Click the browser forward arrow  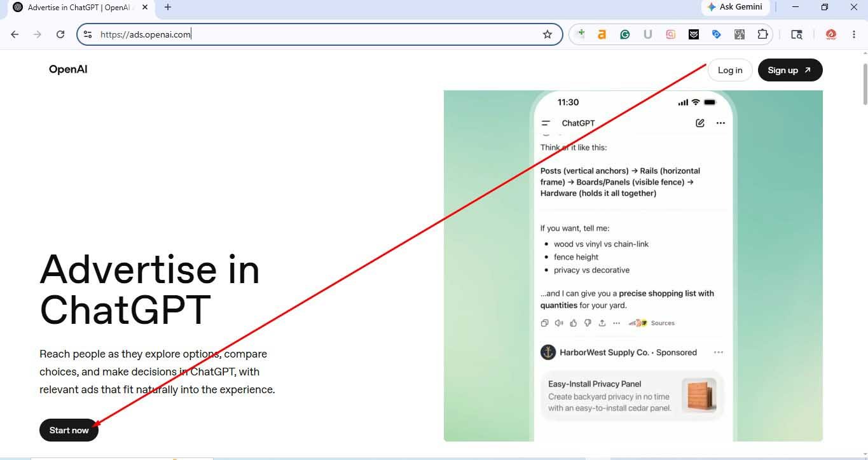point(38,34)
